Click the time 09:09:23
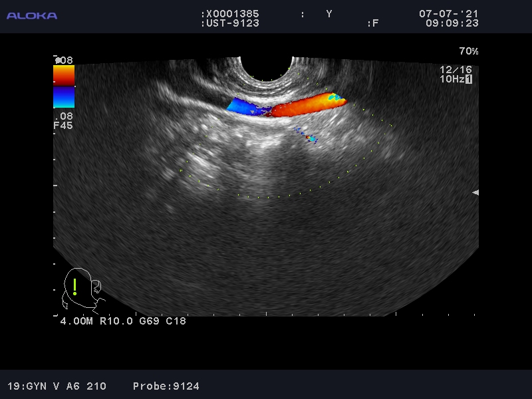 point(452,23)
